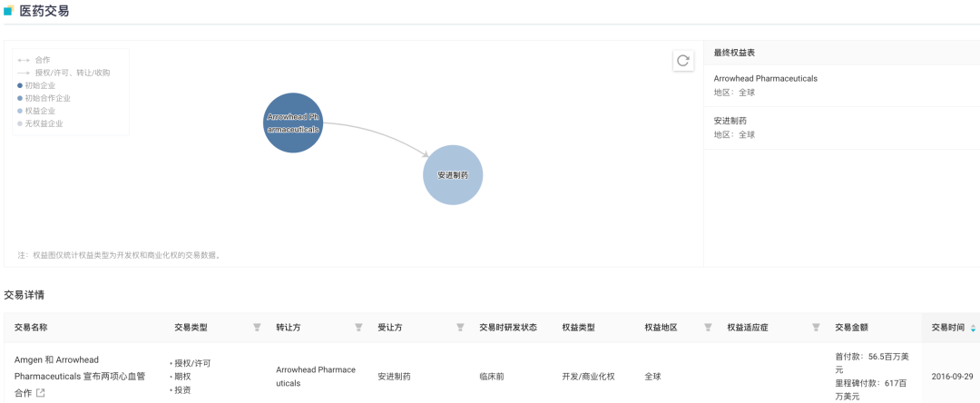Click the 合作 legend entry
The image size is (980, 403).
coord(34,60)
